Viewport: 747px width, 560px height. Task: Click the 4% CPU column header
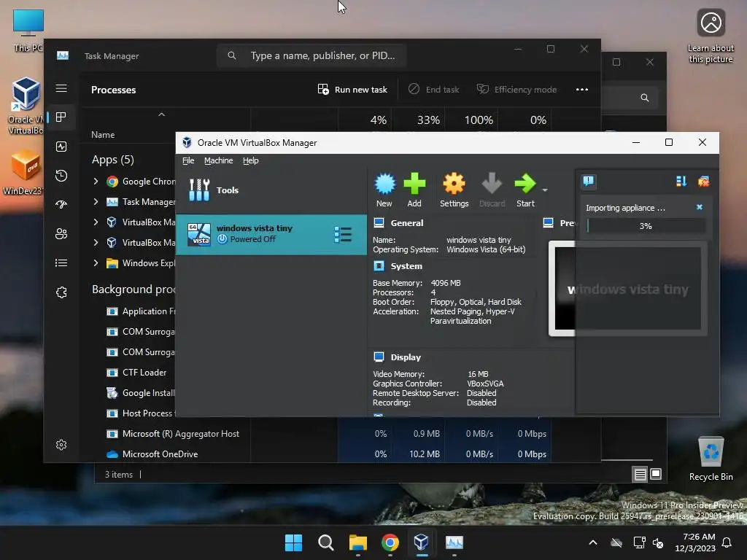(379, 120)
